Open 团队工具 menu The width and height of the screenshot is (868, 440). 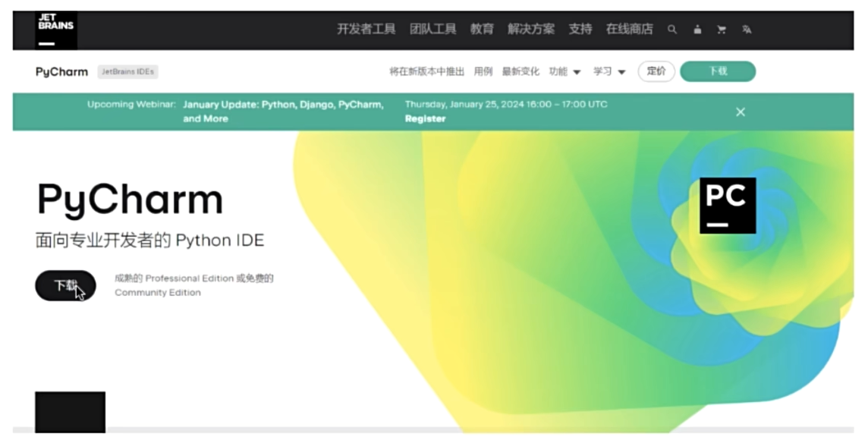pyautogui.click(x=433, y=30)
